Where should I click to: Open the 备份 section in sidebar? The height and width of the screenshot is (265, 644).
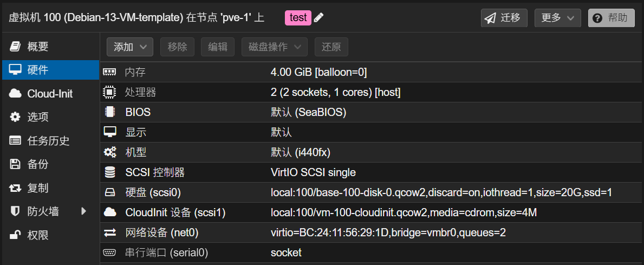click(x=38, y=164)
